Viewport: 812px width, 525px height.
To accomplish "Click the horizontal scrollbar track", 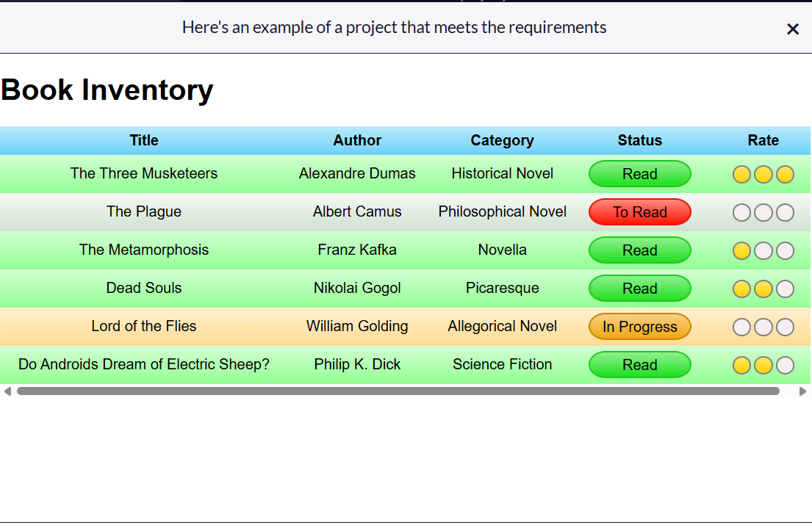I will 790,391.
